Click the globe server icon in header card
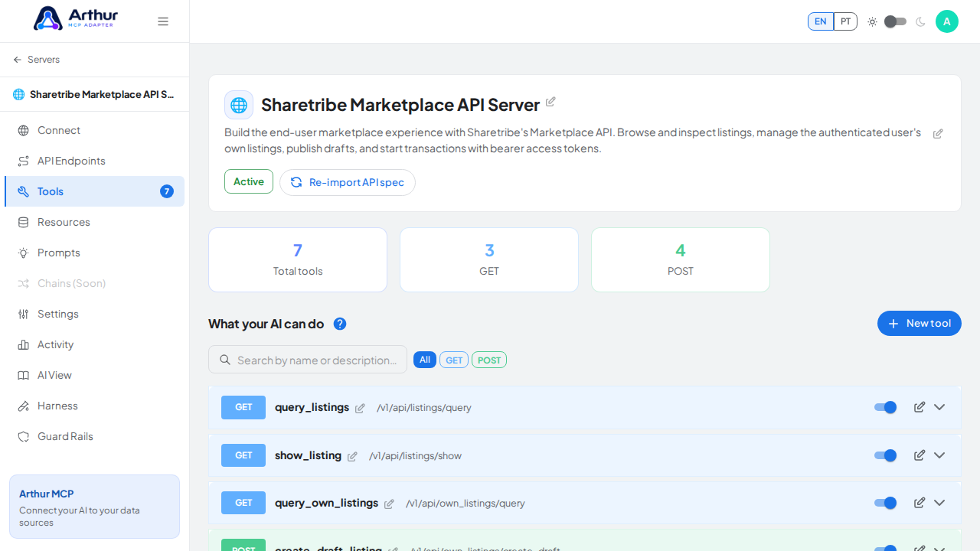The height and width of the screenshot is (551, 980). (239, 105)
